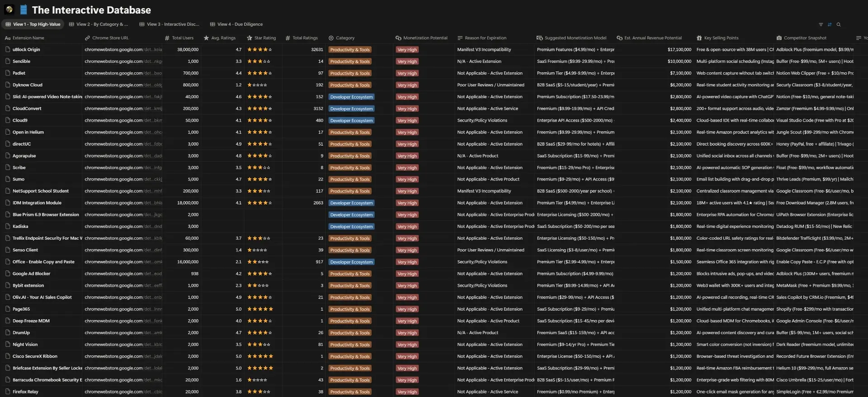
Task: Click the round workspace avatar icon
Action: coord(9,9)
